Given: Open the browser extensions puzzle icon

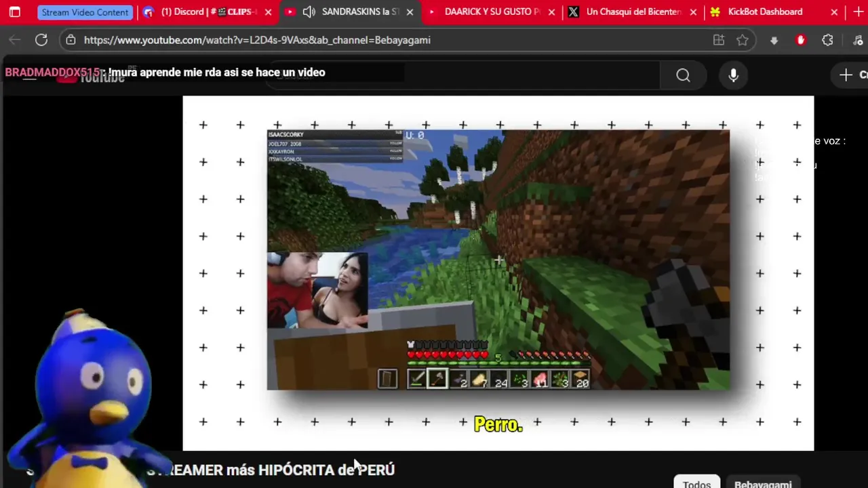Looking at the screenshot, I should pyautogui.click(x=827, y=40).
